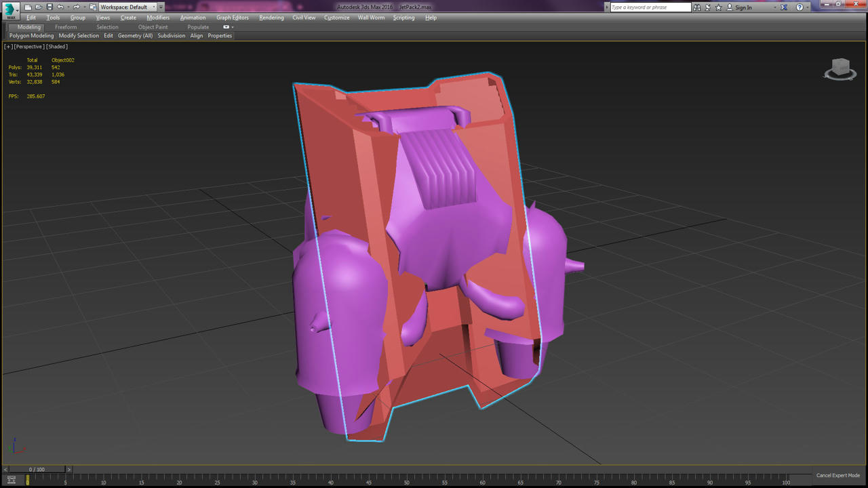Click the Cancel Expert Mode button
This screenshot has height=488, width=868.
837,476
